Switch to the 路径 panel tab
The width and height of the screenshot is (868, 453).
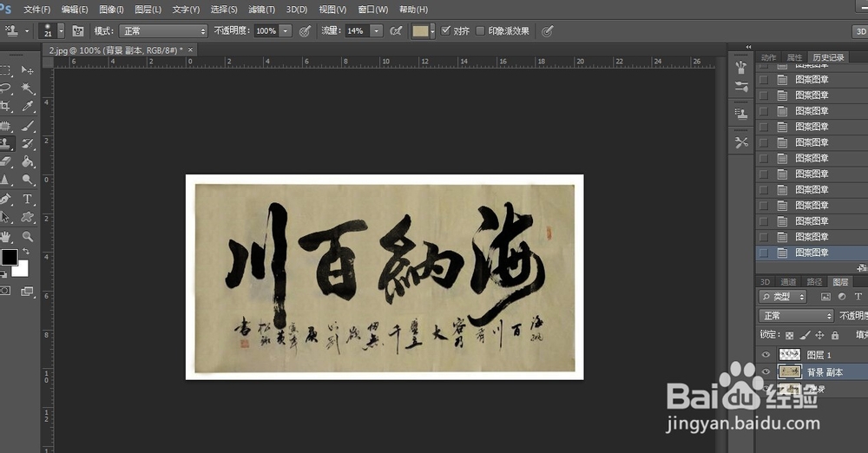point(814,282)
